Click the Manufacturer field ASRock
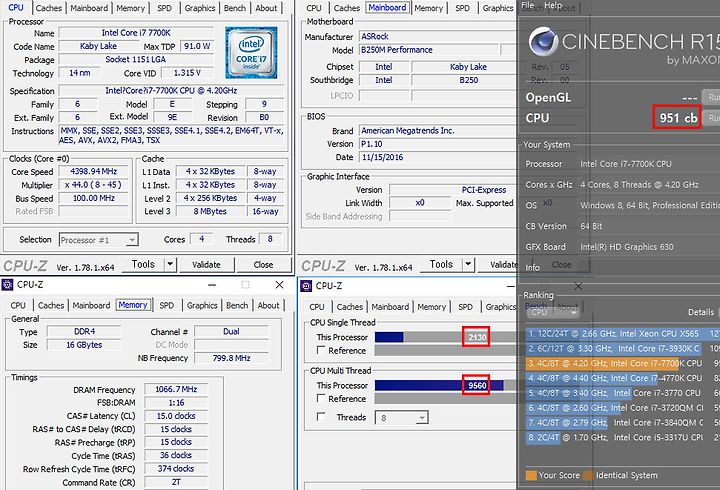 click(438, 36)
